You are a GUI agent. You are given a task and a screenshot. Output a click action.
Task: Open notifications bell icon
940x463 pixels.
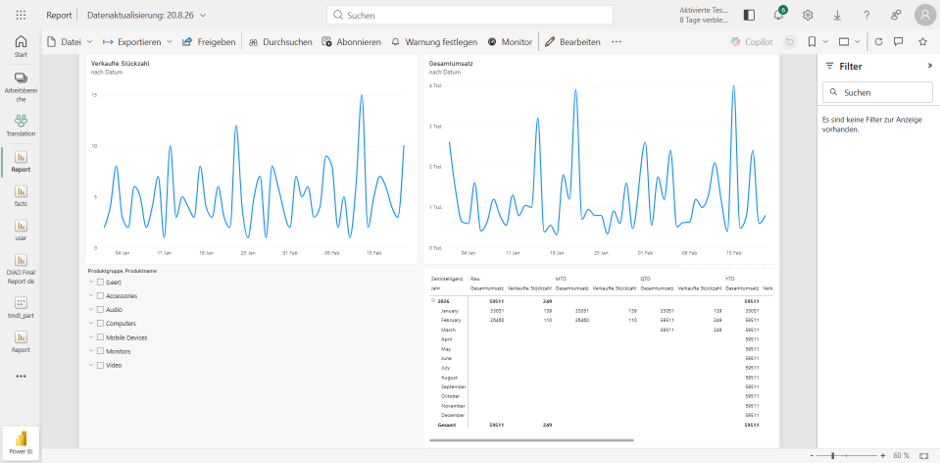pyautogui.click(x=778, y=16)
